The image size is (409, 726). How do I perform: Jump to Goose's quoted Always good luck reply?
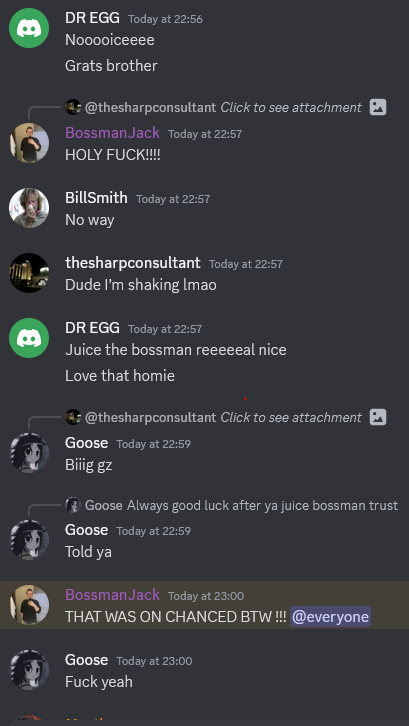click(x=232, y=505)
